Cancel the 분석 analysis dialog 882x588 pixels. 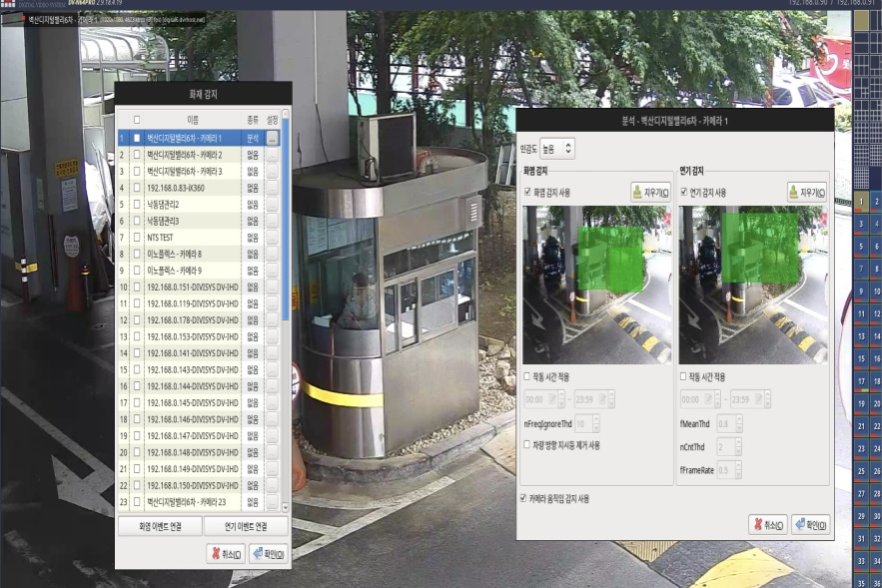pos(767,524)
